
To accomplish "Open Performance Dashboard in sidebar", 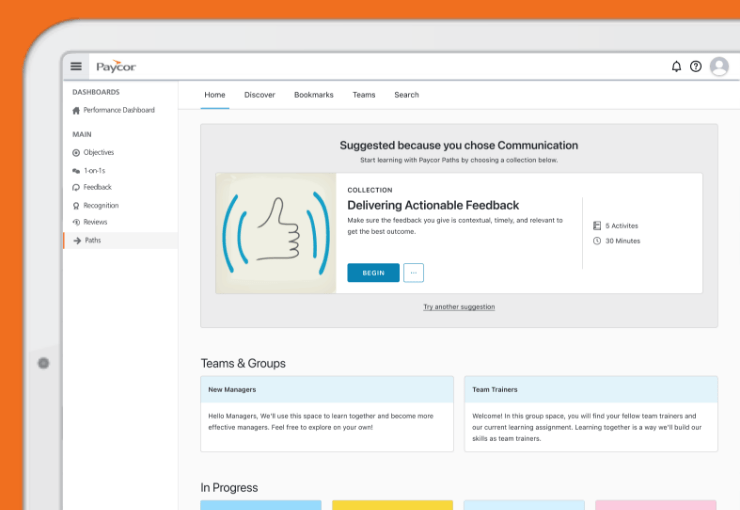I will (120, 110).
